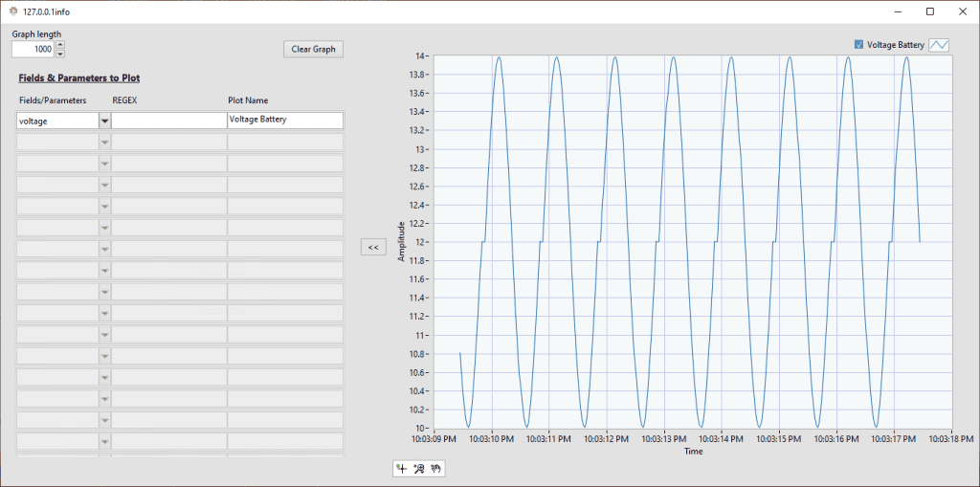This screenshot has width=980, height=487.
Task: Decrement Graph length with down arrow
Action: pyautogui.click(x=60, y=54)
